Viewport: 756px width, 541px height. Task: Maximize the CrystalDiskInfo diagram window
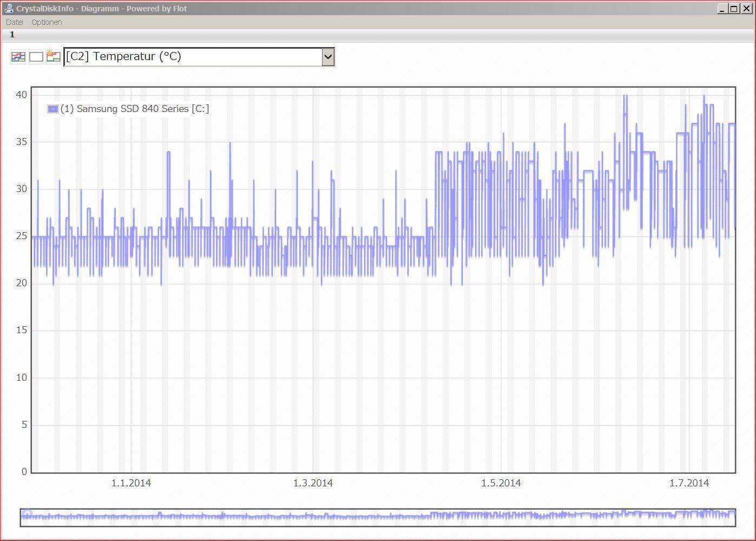[734, 9]
